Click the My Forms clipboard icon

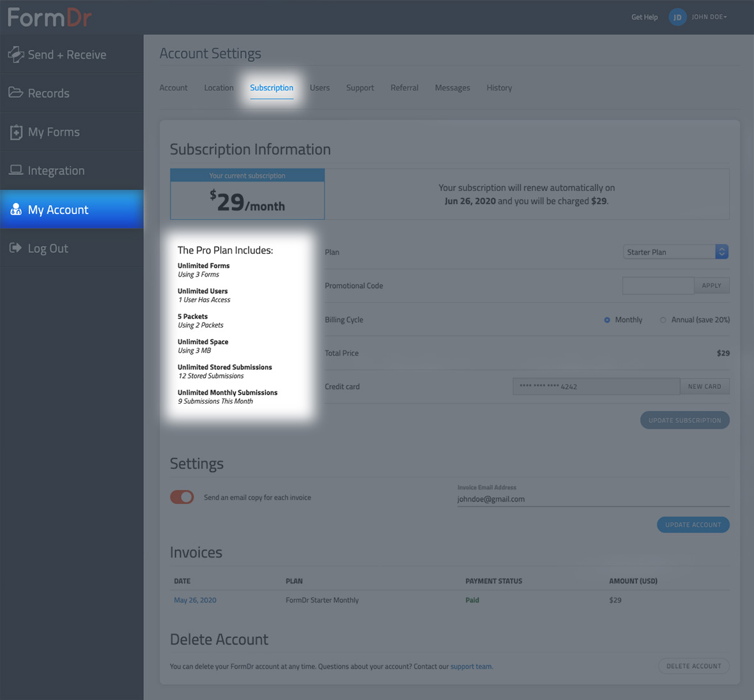[17, 132]
